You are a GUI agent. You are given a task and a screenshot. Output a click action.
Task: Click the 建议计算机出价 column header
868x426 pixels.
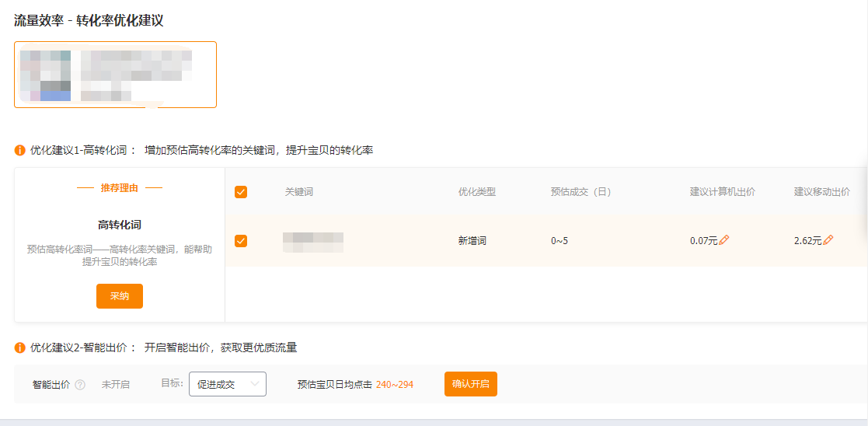point(722,192)
